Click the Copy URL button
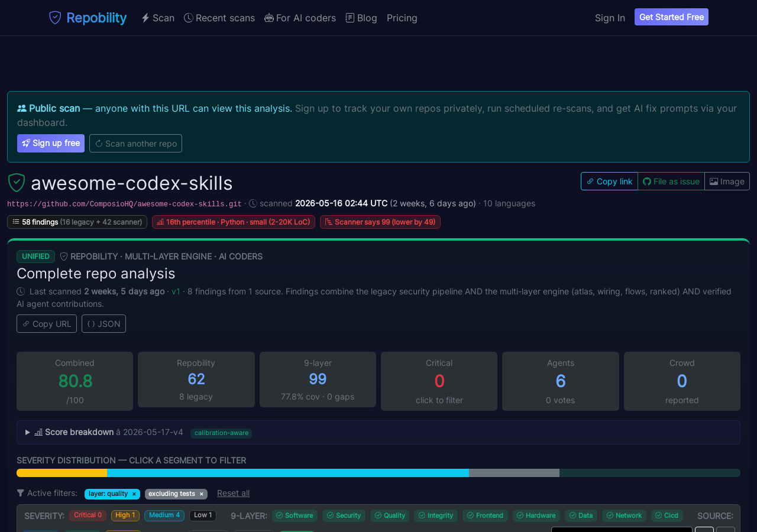The image size is (757, 532). click(47, 324)
